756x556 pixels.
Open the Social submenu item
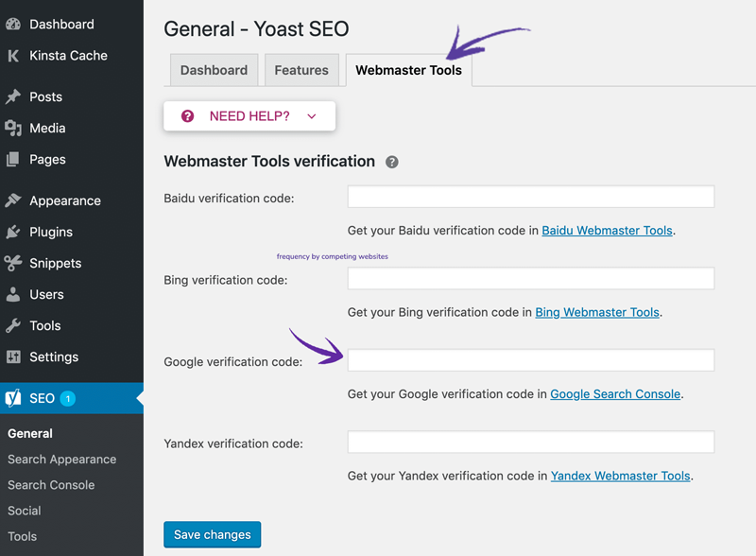pos(25,511)
